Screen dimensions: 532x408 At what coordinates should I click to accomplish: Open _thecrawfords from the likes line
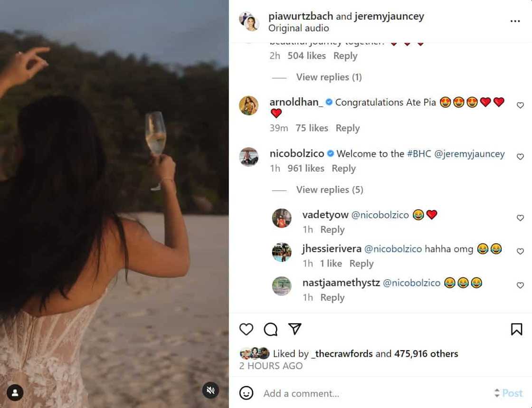[342, 353]
